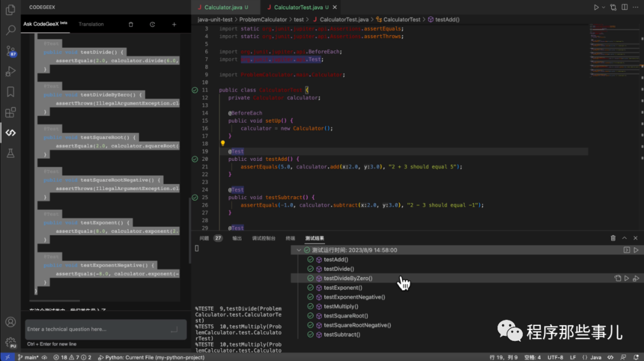644x361 pixels.
Task: Run the testDivideByZero test via its play icon
Action: pyautogui.click(x=627, y=278)
